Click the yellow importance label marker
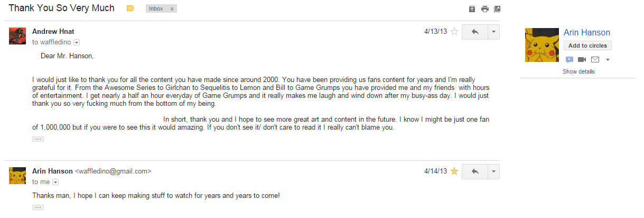The image size is (644, 218). tap(130, 8)
